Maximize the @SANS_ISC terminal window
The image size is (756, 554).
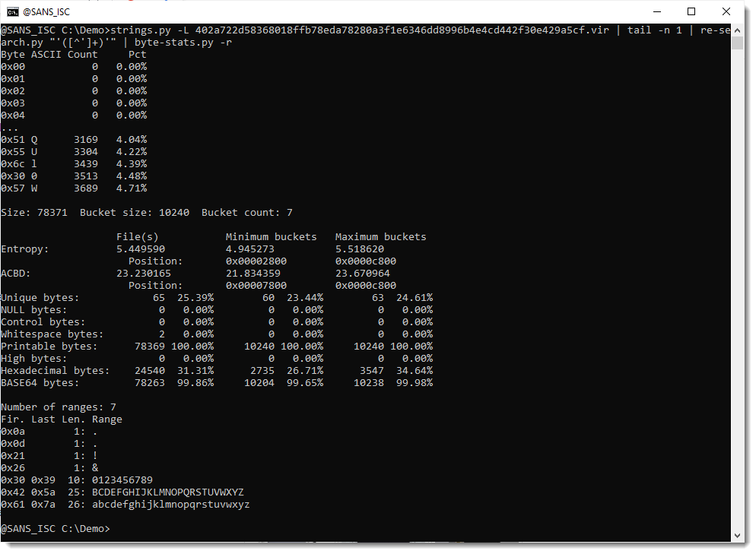coord(691,11)
